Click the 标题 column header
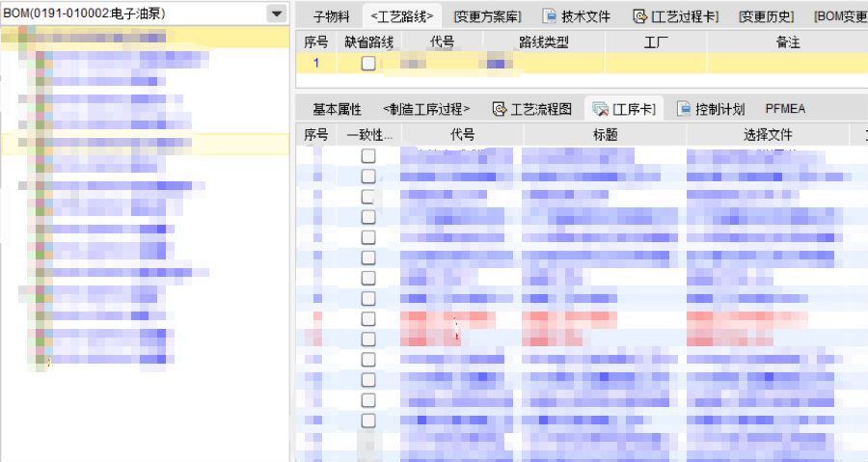The image size is (868, 462). click(605, 134)
